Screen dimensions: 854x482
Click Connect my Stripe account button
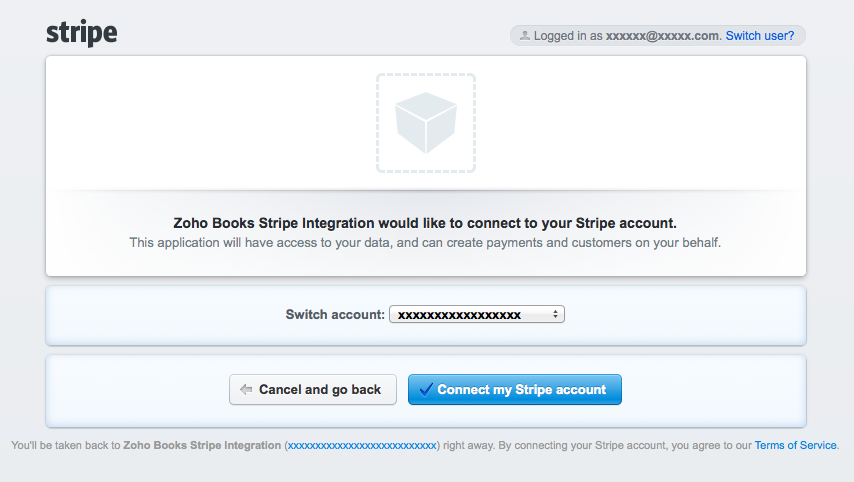click(x=515, y=389)
